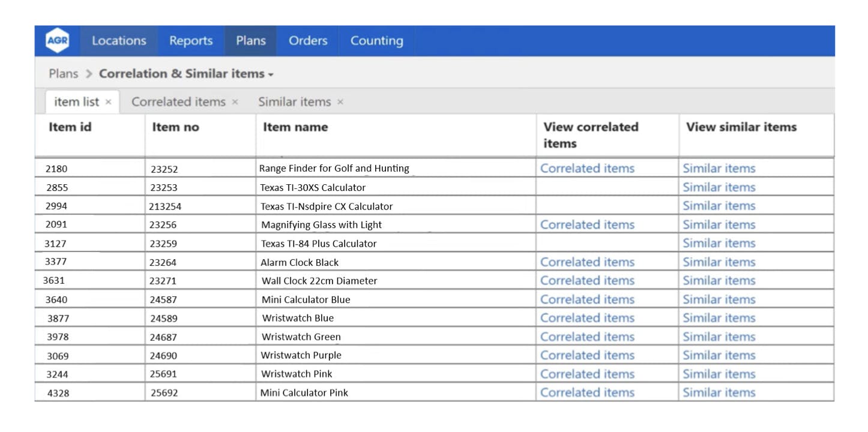
Task: View similar items for Texas TI-30XS Calculator
Action: click(719, 187)
